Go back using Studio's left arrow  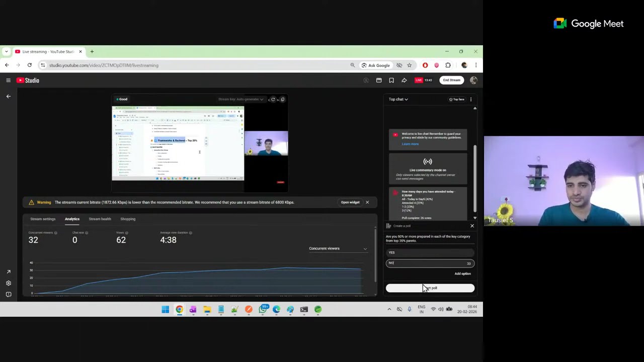coord(8,96)
